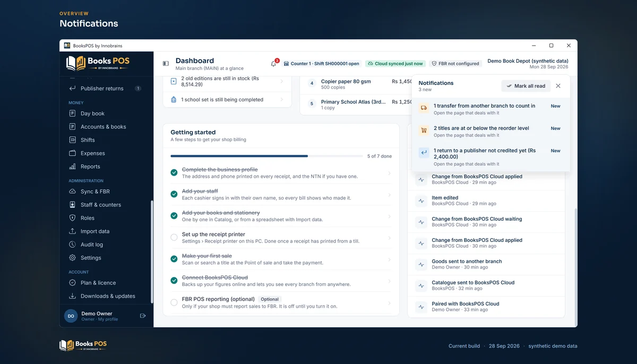Click the Downloads & updates icon
The image size is (637, 364).
72,296
